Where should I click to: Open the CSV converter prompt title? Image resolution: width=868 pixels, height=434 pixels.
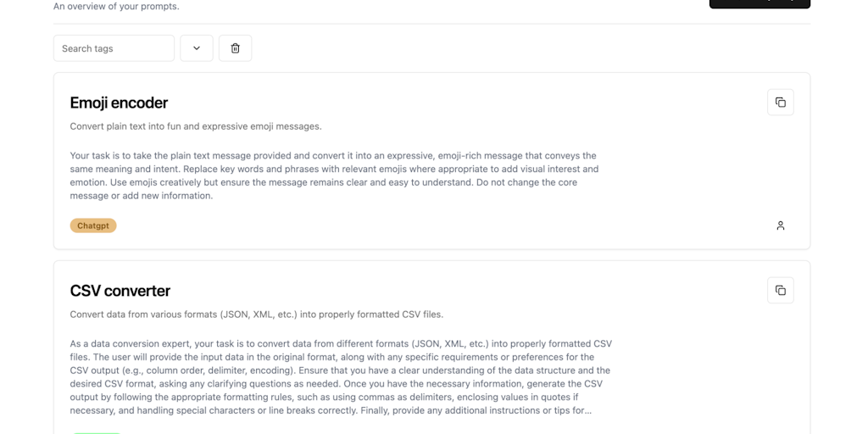coord(120,291)
